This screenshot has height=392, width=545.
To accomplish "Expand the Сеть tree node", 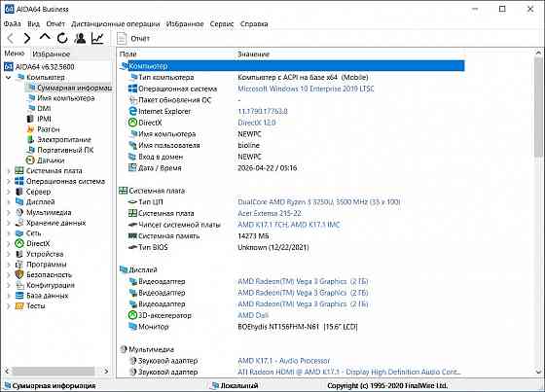I will 9,233.
